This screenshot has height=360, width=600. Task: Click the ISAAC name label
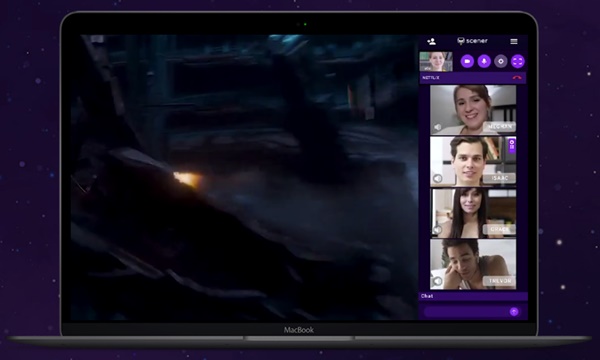coord(500,178)
